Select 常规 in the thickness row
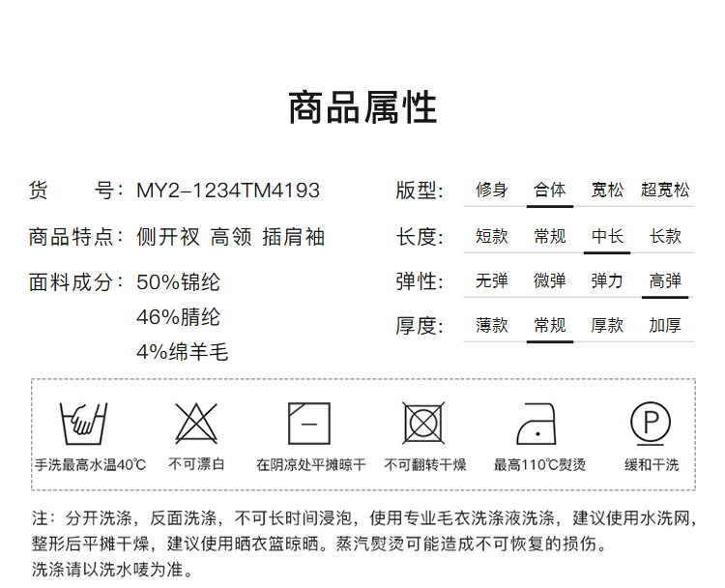 point(549,326)
